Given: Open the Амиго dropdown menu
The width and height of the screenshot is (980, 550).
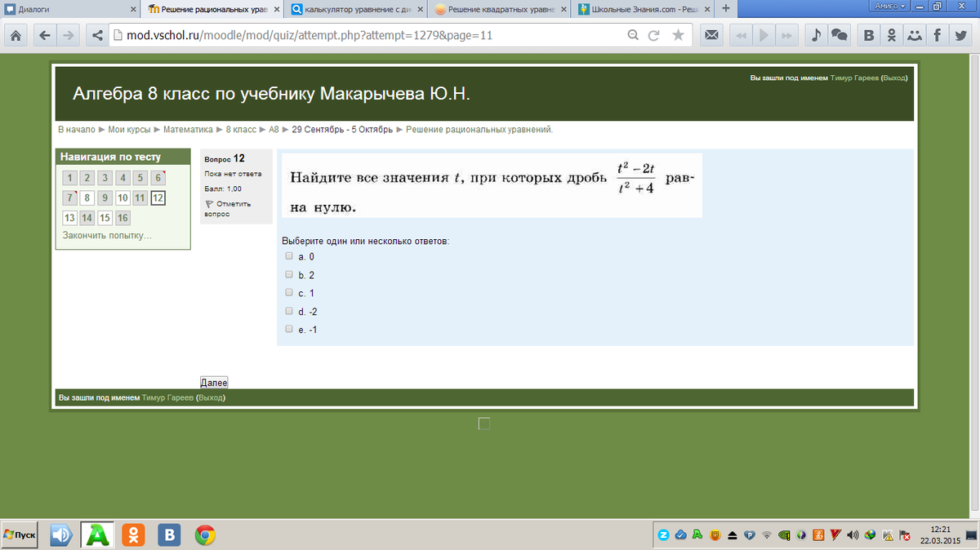Looking at the screenshot, I should pos(889,6).
